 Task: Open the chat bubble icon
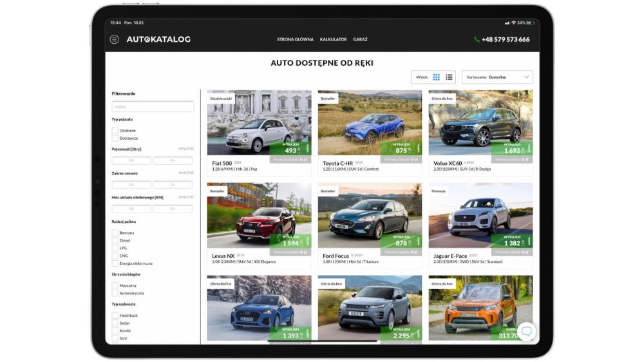point(527,331)
